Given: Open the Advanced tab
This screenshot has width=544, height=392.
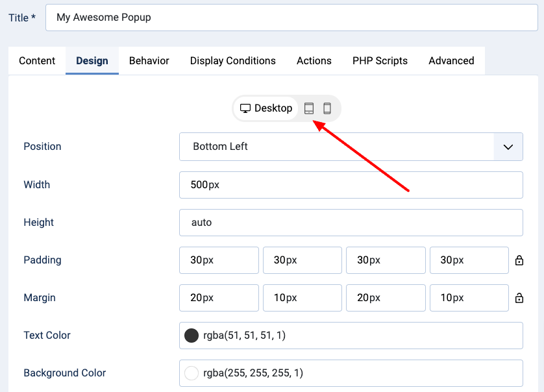Looking at the screenshot, I should click(451, 61).
